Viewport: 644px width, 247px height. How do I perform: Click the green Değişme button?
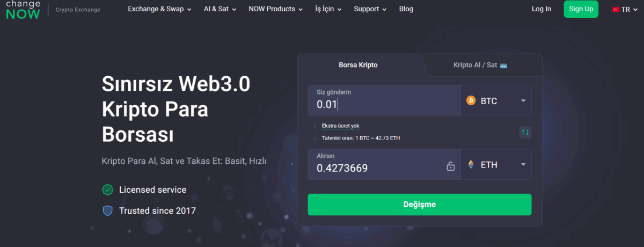pyautogui.click(x=420, y=205)
